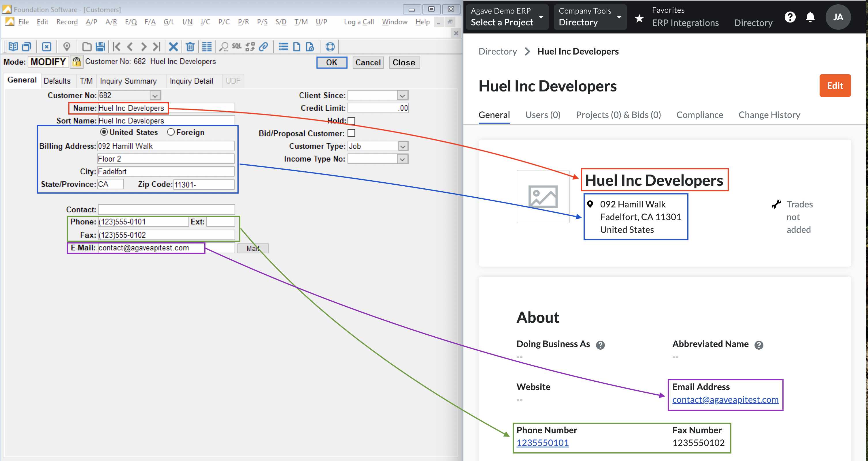Screen dimensions: 868x461
Task: Open the Record menu
Action: coord(67,22)
